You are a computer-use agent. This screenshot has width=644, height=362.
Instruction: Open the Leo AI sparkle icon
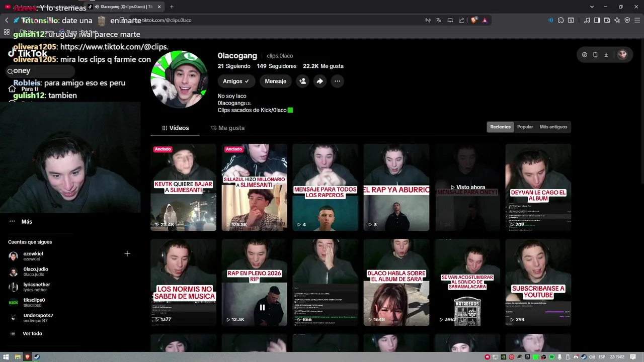(x=617, y=20)
